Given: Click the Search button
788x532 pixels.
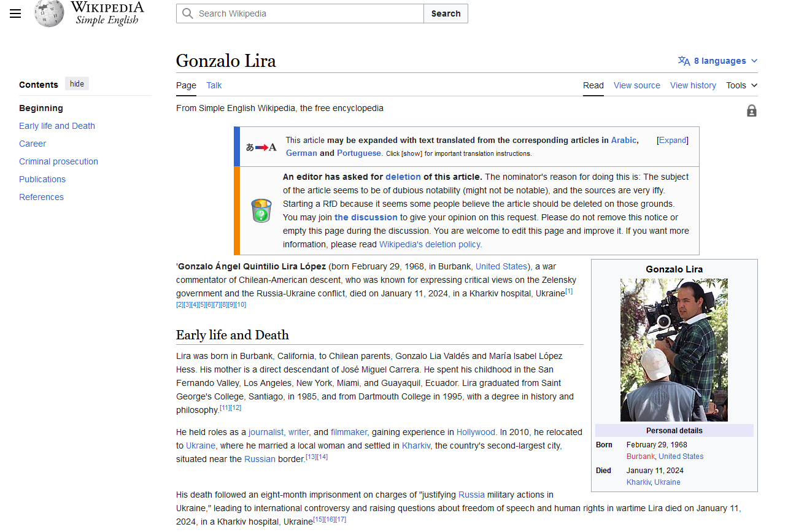Looking at the screenshot, I should 446,13.
